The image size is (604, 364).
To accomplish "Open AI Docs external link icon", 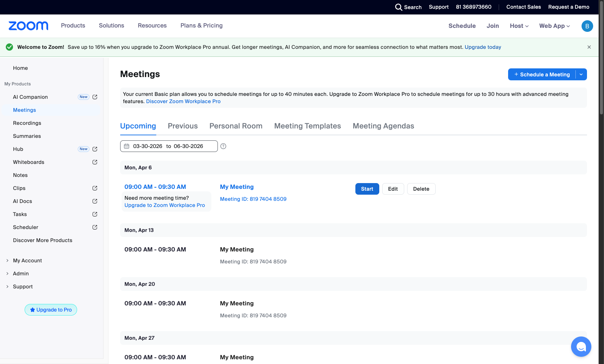I will [x=95, y=201].
